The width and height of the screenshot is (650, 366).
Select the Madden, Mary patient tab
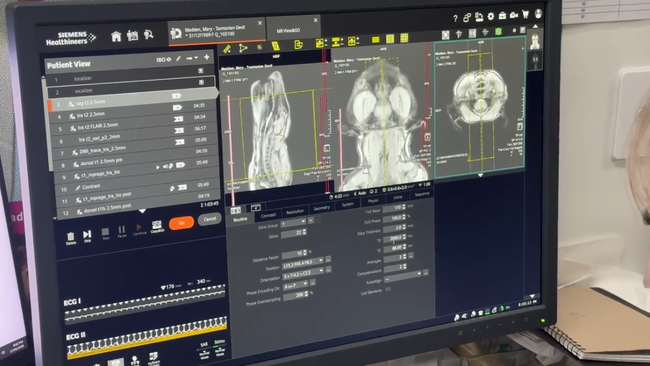click(216, 32)
